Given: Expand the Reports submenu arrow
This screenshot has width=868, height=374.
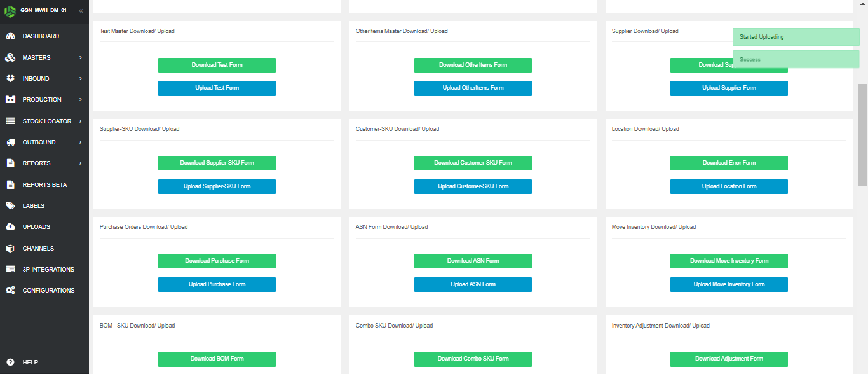Looking at the screenshot, I should [81, 163].
